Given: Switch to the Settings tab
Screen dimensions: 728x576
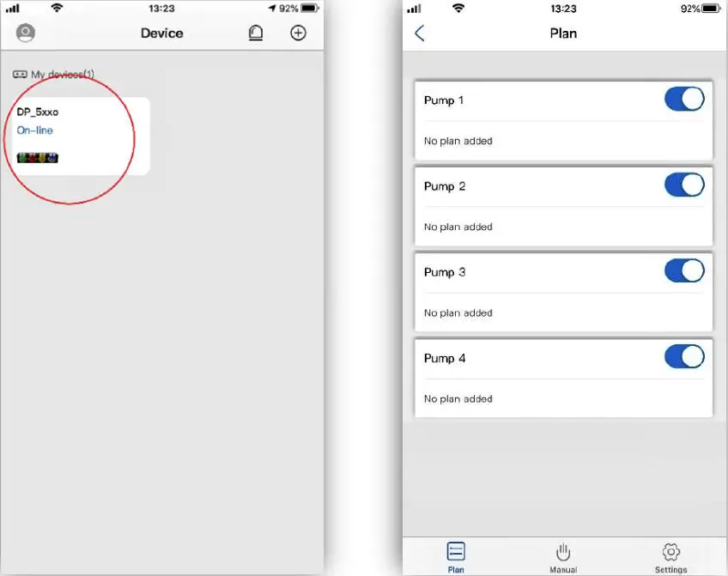Looking at the screenshot, I should 670,557.
